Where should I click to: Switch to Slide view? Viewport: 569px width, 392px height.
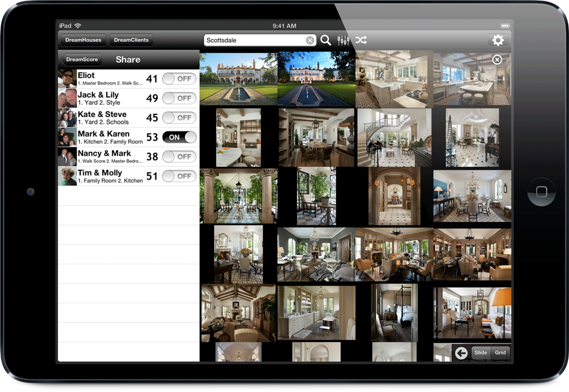tap(480, 353)
